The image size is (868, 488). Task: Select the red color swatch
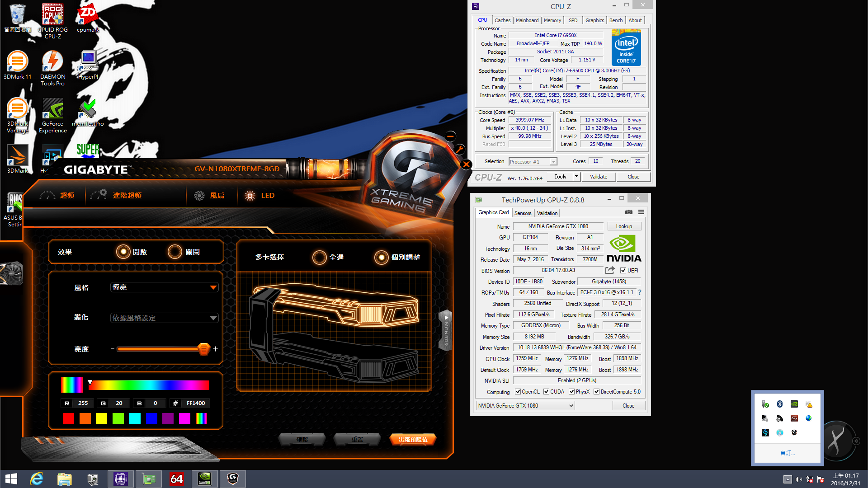pyautogui.click(x=68, y=419)
